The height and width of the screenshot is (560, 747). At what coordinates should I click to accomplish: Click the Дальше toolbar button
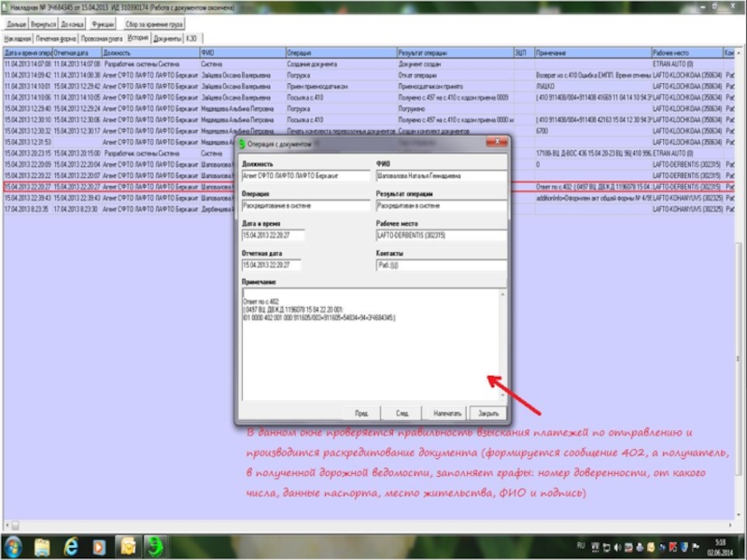[16, 24]
